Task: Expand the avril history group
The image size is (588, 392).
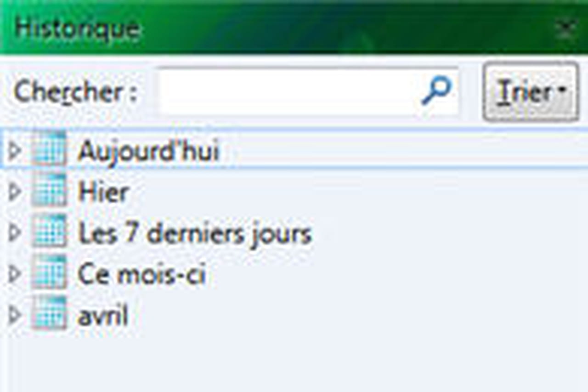Action: pos(15,315)
